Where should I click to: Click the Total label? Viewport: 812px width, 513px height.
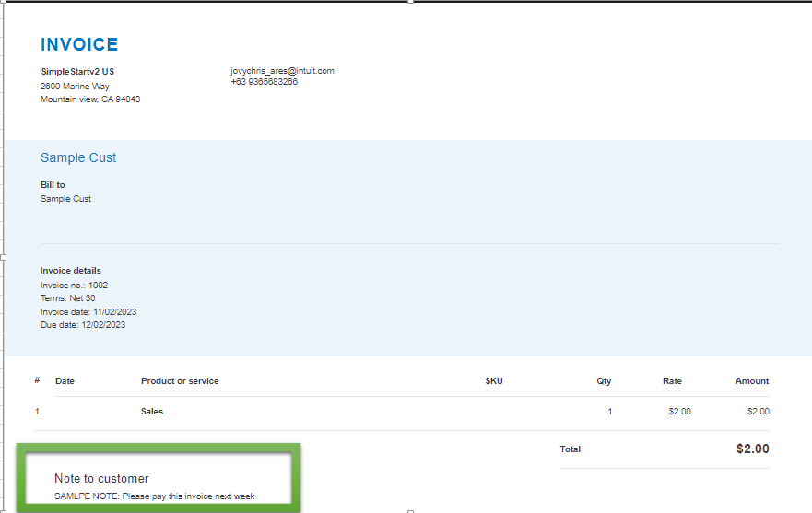coord(571,449)
